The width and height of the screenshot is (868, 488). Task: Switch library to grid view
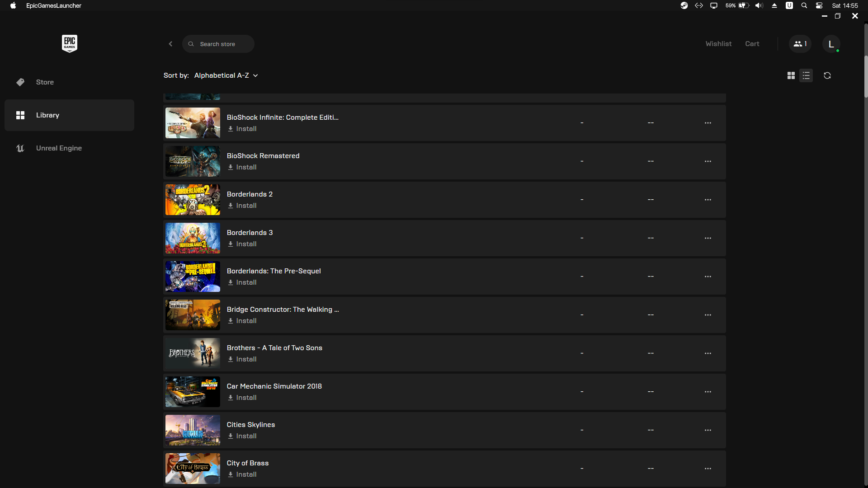(791, 75)
